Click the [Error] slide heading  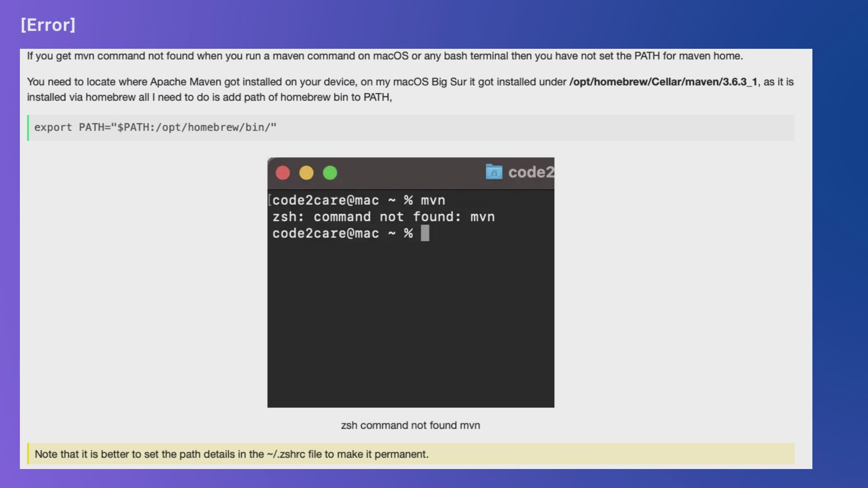click(x=48, y=25)
